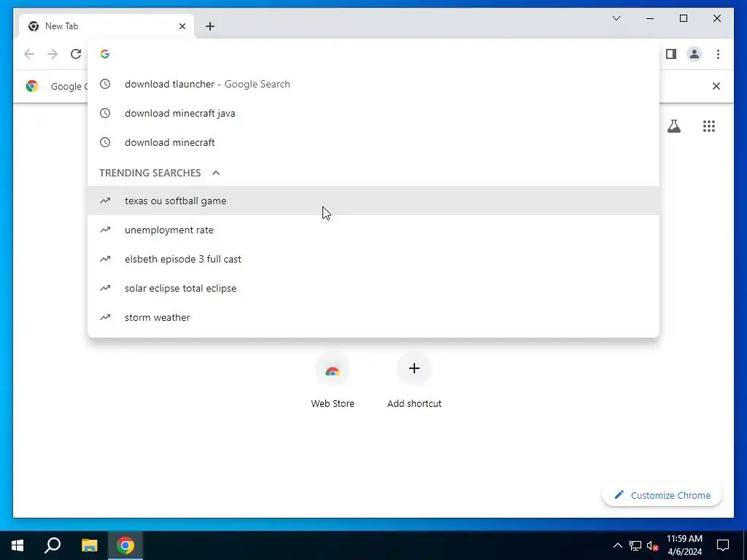Screen dimensions: 747x560
Task: Select trending storm weather
Action: tap(373, 317)
